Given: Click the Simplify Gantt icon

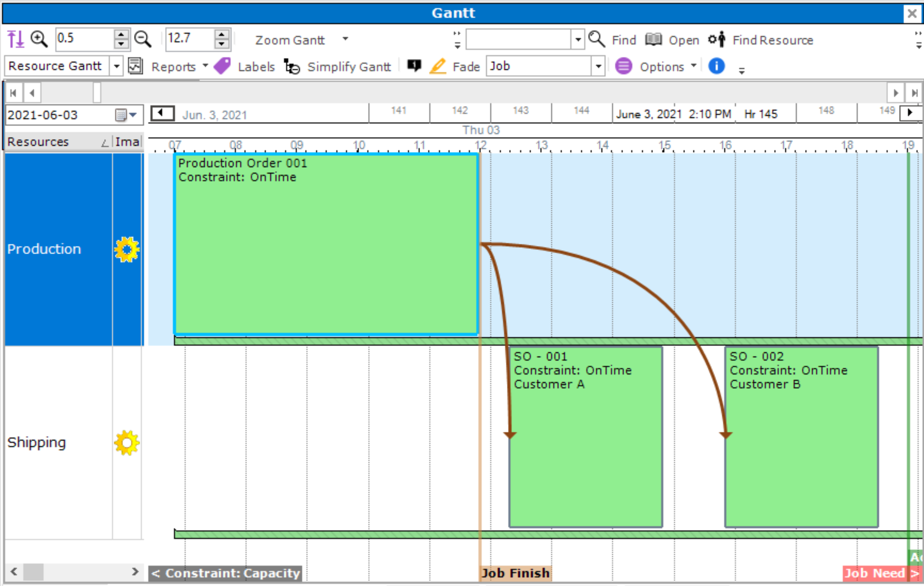Looking at the screenshot, I should point(292,66).
